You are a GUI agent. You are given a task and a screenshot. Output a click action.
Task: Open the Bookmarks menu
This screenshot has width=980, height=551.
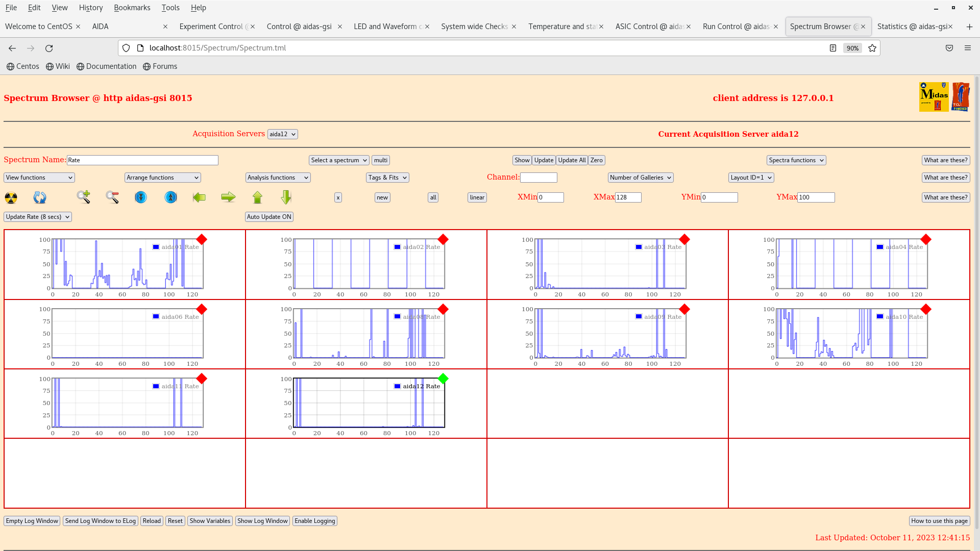(x=132, y=8)
